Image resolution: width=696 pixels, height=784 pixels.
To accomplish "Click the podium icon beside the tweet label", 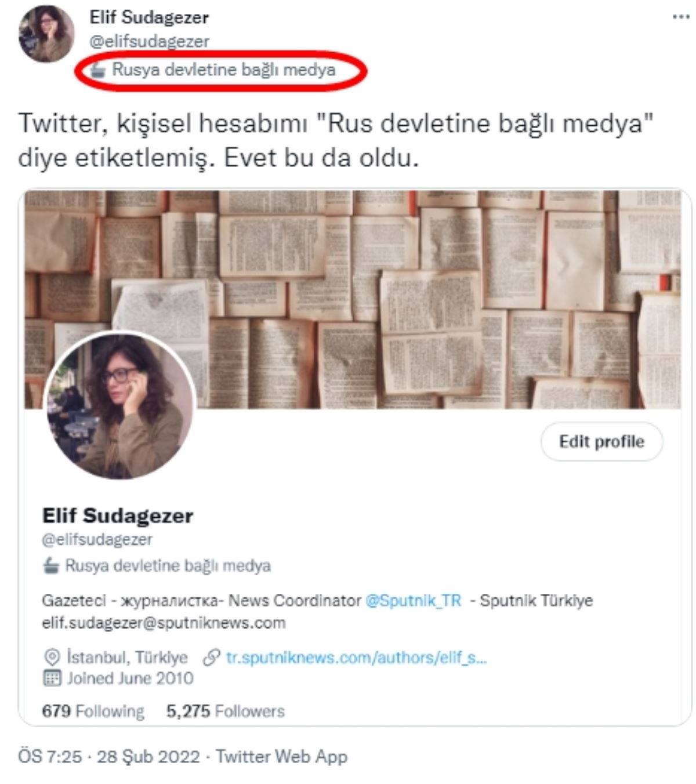I will (99, 70).
